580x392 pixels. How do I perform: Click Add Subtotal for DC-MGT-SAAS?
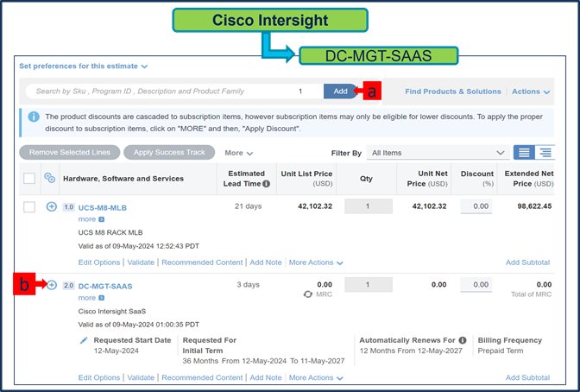(527, 377)
